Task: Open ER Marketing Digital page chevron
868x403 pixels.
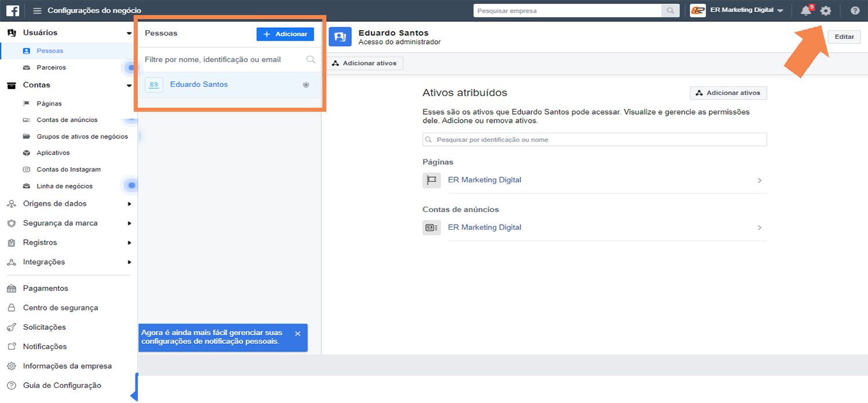Action: pos(759,181)
